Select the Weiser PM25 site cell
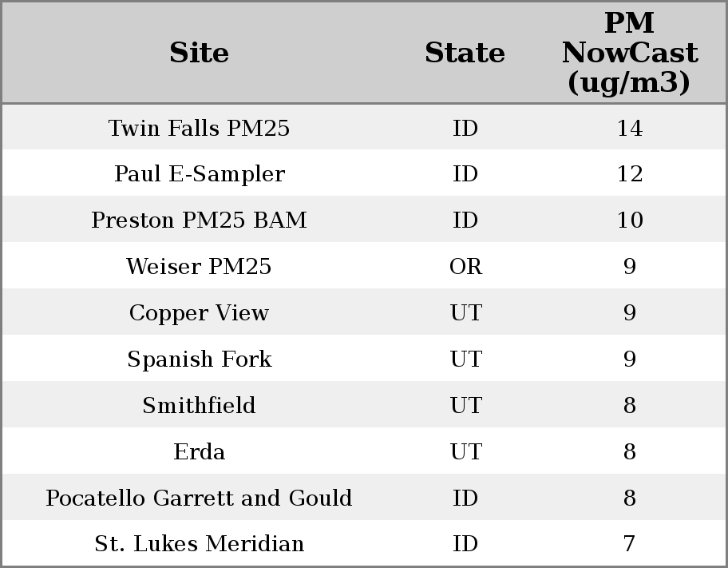Screen dimensions: 728x568 199,267
